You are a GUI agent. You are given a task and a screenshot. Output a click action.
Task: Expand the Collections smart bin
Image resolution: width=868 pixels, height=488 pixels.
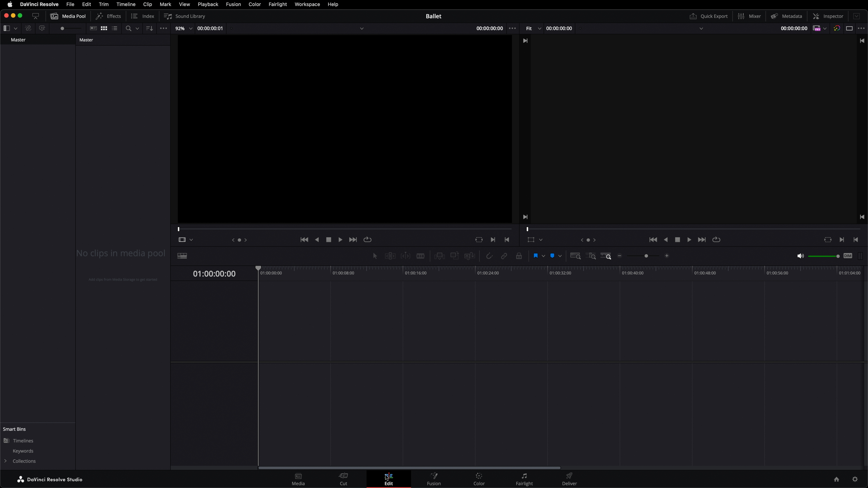coord(5,461)
